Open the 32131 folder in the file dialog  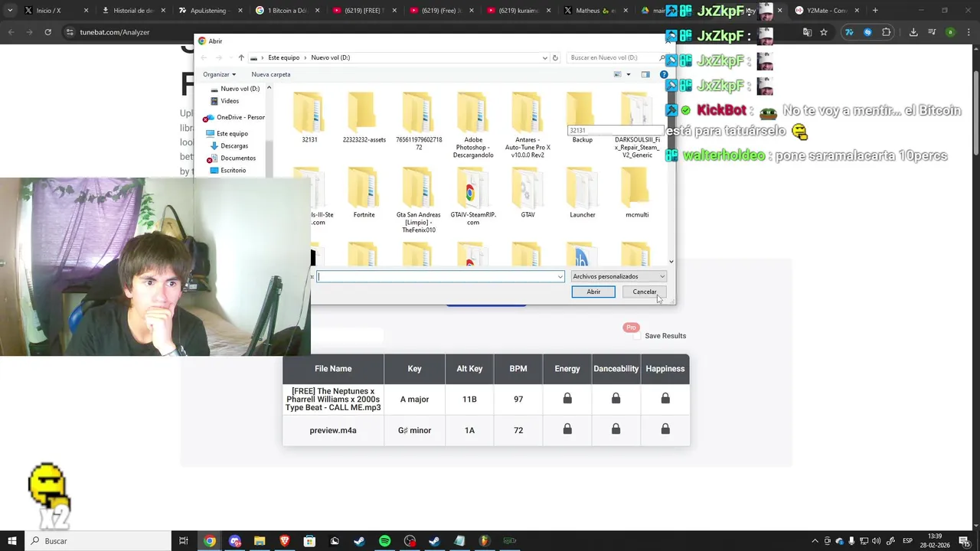pos(309,117)
